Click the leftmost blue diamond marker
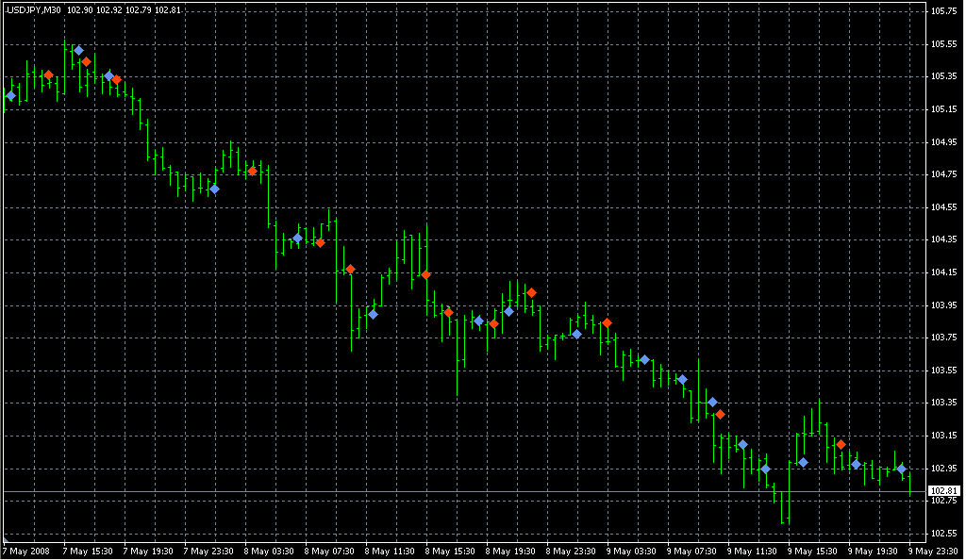966x560 pixels. 10,95
